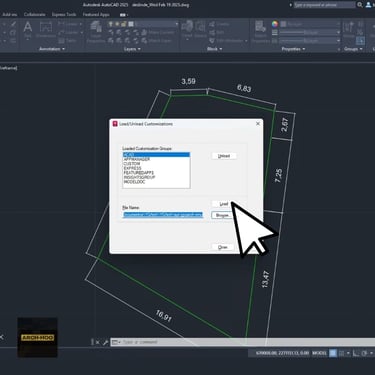Viewport: 375px width, 375px height.
Task: Click the Group icon in Groups panel
Action: (x=349, y=29)
